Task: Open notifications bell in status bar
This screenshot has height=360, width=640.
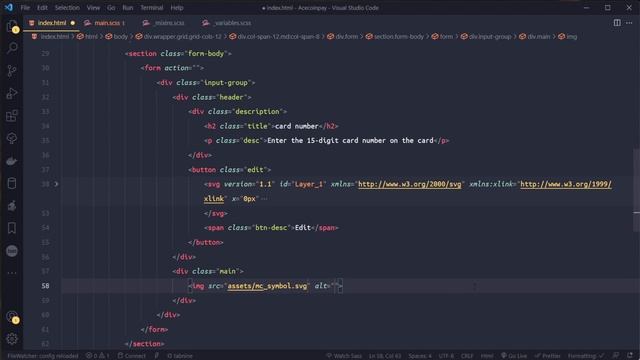Action: [630, 356]
